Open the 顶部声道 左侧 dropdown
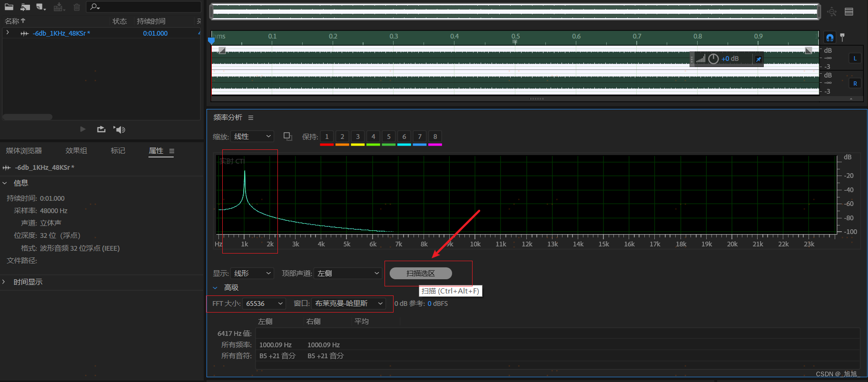 (348, 274)
